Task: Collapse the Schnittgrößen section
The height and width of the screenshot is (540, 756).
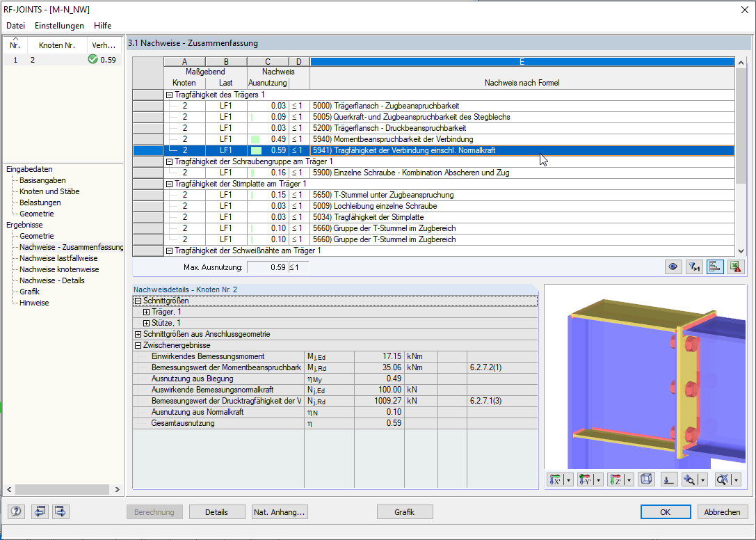Action: pos(138,301)
